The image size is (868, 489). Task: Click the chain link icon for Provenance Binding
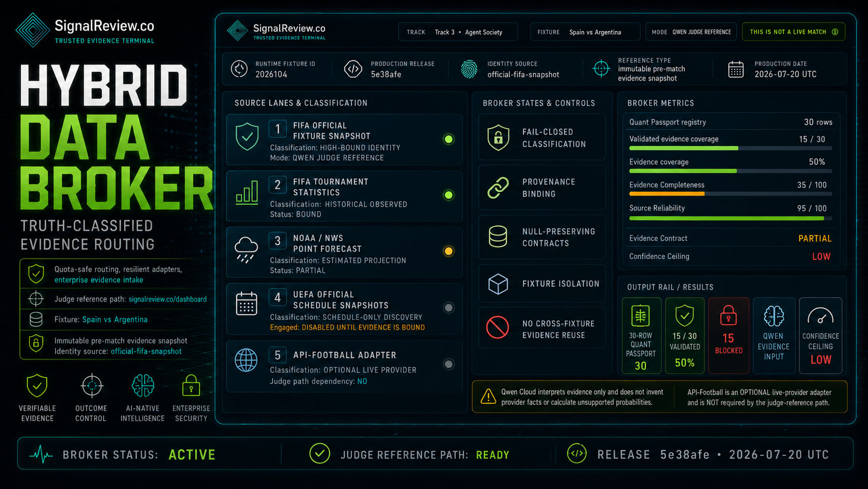(498, 188)
